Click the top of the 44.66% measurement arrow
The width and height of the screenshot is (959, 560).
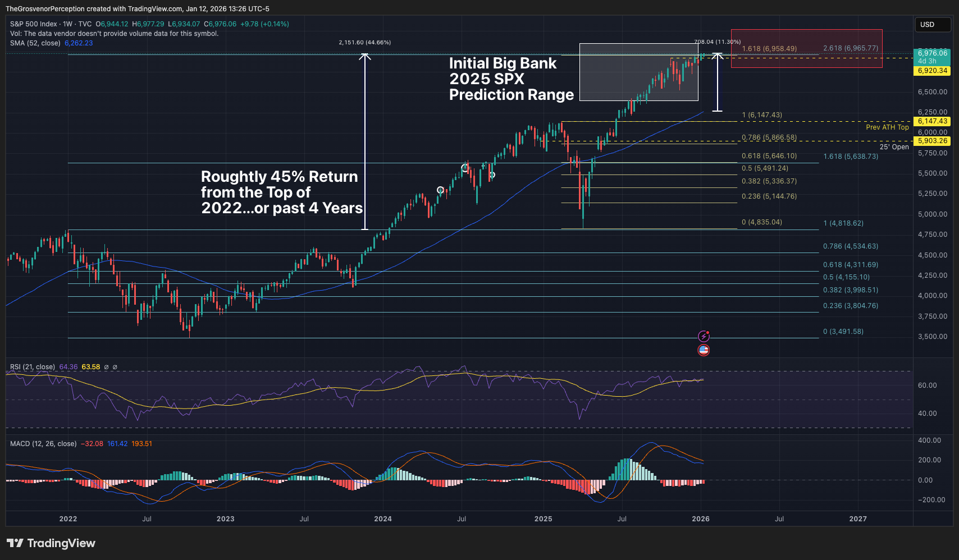(x=365, y=55)
